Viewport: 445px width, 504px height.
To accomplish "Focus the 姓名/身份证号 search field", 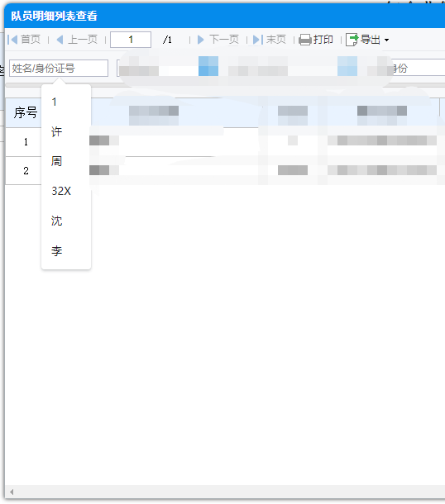I will point(59,68).
